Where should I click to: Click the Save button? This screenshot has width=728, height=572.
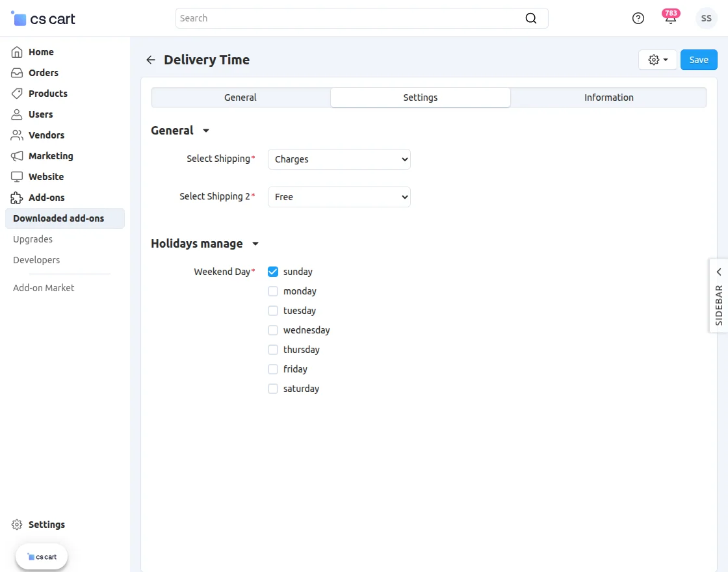coord(699,59)
